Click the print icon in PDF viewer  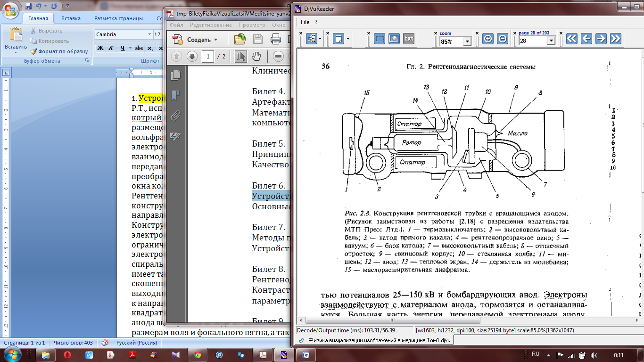coord(276,40)
